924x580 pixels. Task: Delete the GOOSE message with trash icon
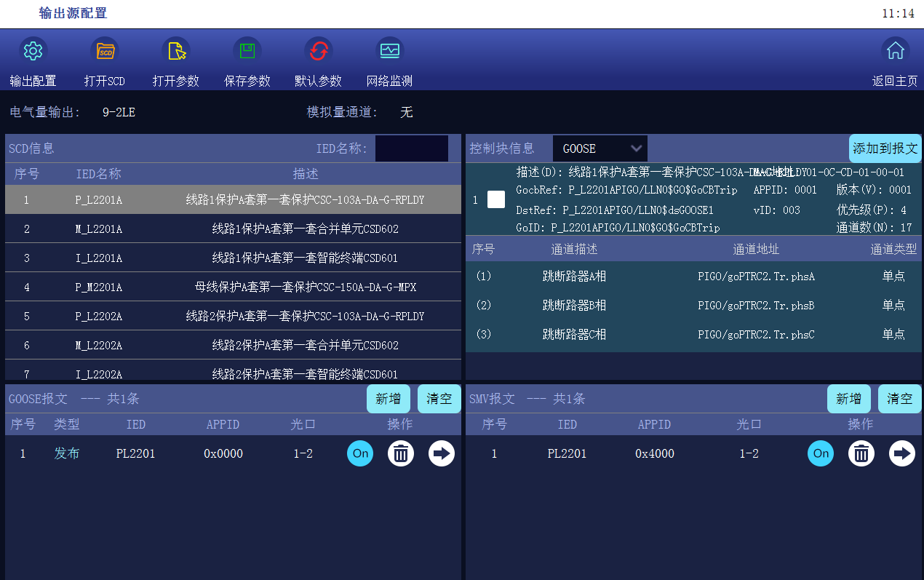pos(401,453)
